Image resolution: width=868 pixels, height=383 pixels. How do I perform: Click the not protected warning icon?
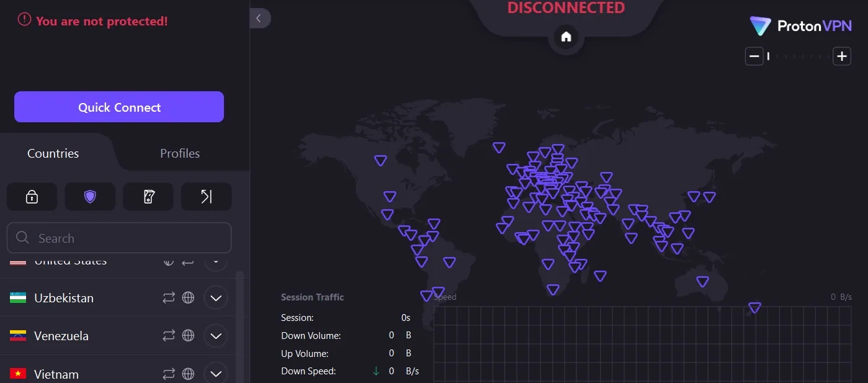click(x=24, y=20)
